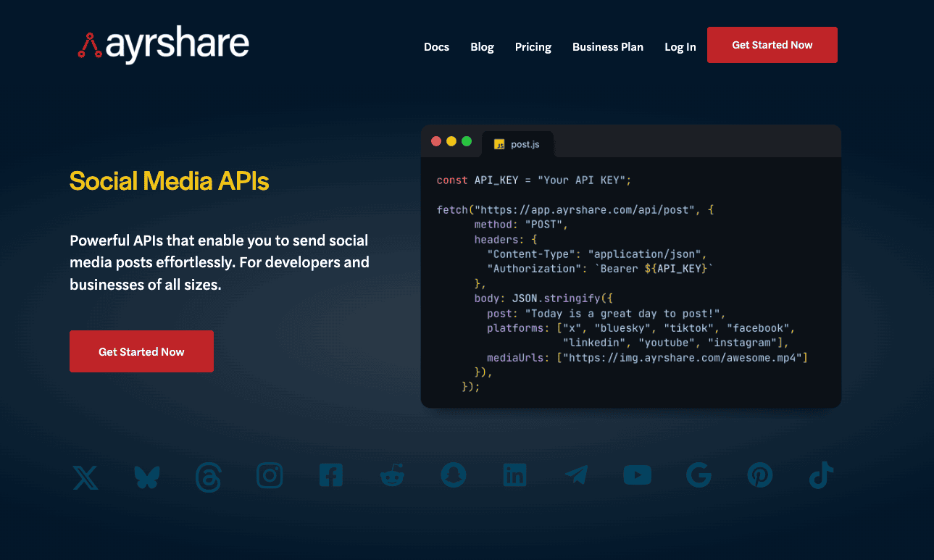Click the red Get Started Now button
The height and width of the screenshot is (560, 934).
pyautogui.click(x=772, y=44)
